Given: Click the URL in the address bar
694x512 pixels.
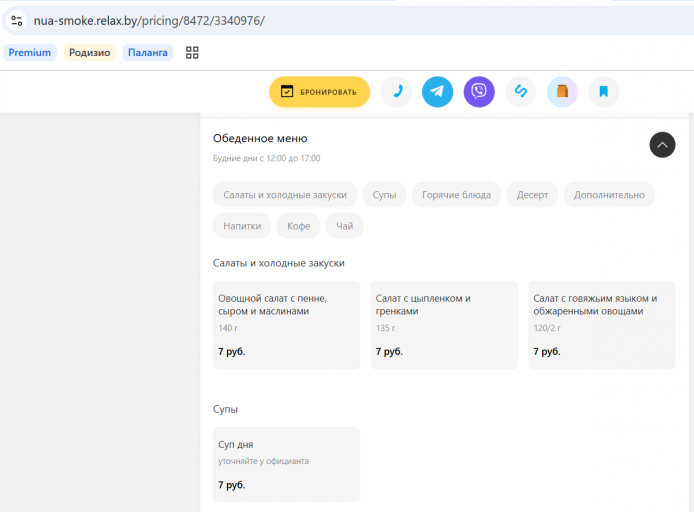Looking at the screenshot, I should [x=149, y=21].
